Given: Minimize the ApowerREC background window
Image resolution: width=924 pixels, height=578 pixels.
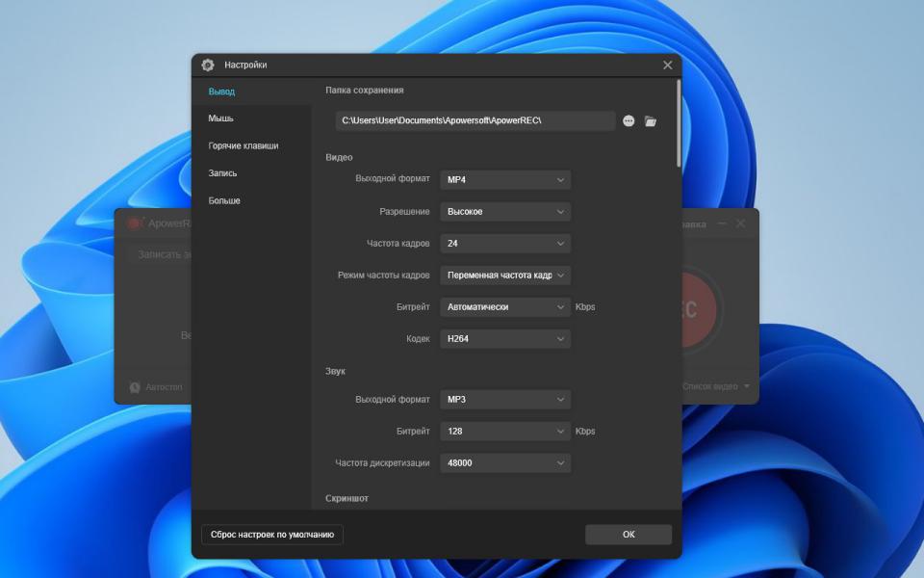Looking at the screenshot, I should pos(722,223).
